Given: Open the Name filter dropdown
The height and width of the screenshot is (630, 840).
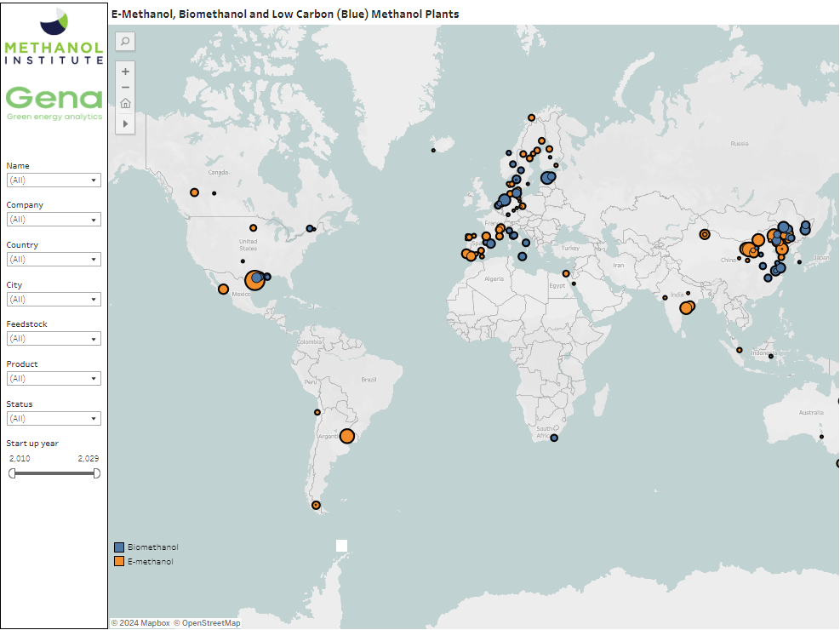Looking at the screenshot, I should click(x=54, y=180).
